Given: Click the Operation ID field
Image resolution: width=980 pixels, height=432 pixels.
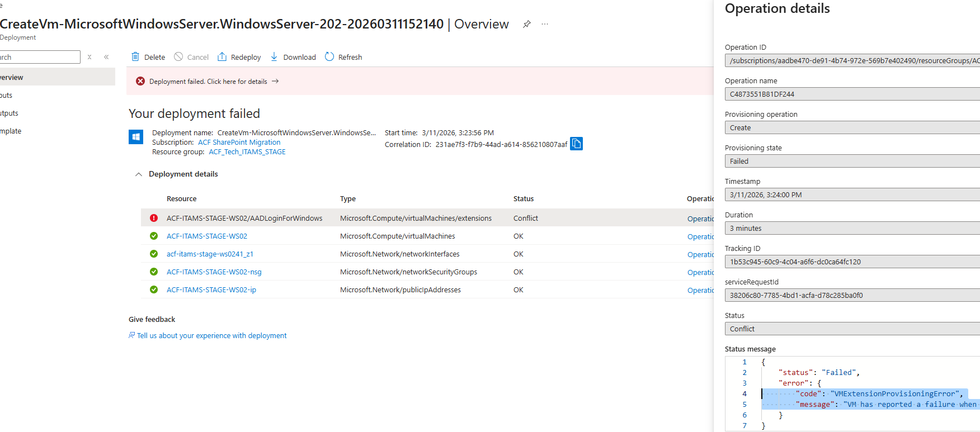Looking at the screenshot, I should 852,60.
